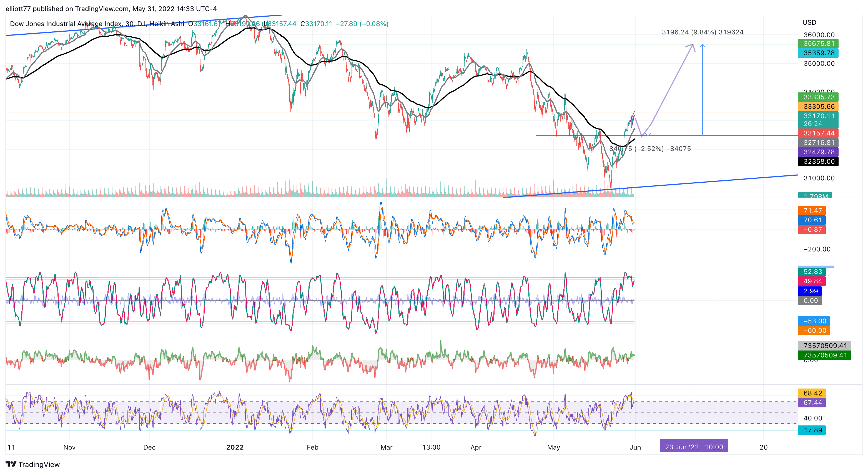Click the 40.00 RSI axis value
868x474 pixels.
pyautogui.click(x=813, y=418)
